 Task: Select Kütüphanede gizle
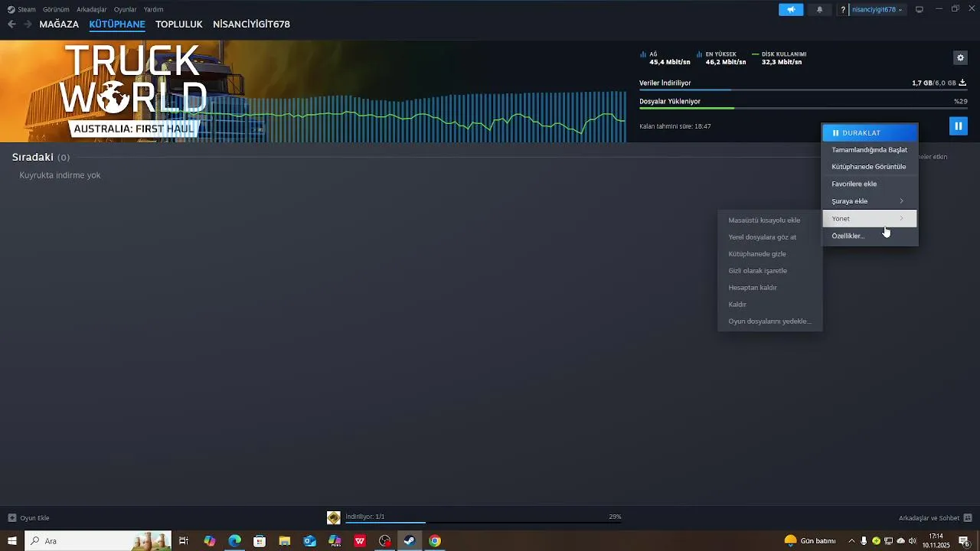[x=770, y=254]
